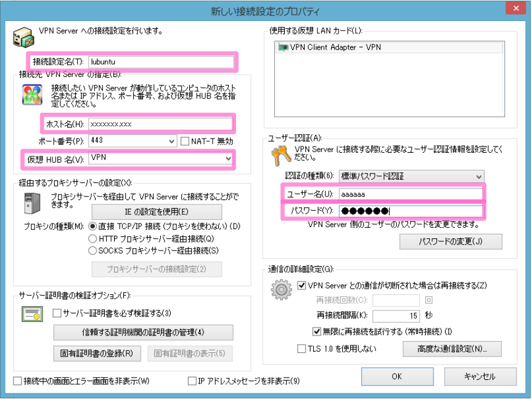Select VPN Client Adapter - VPN list entry
Screen dimensions: 532x399
(x=389, y=47)
